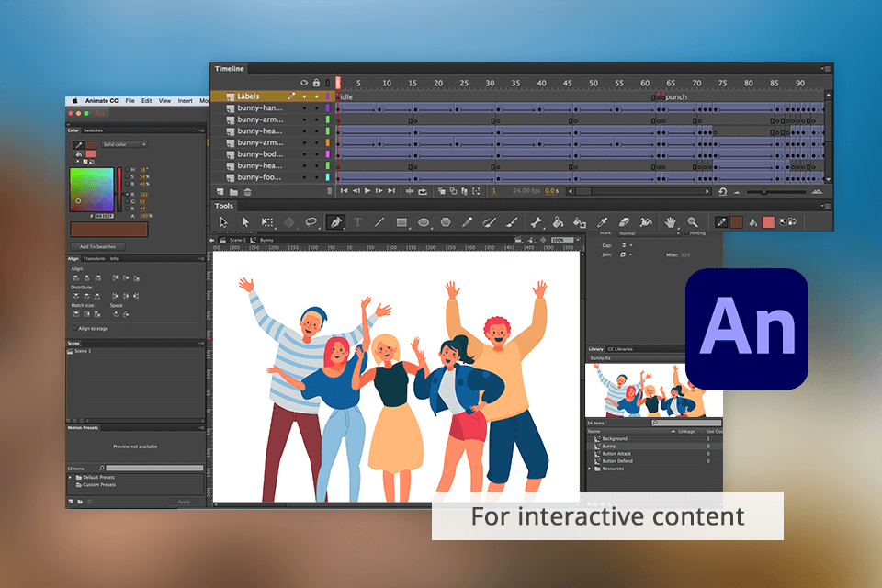Select the G green radio button
This screenshot has height=588, width=882.
(x=127, y=201)
